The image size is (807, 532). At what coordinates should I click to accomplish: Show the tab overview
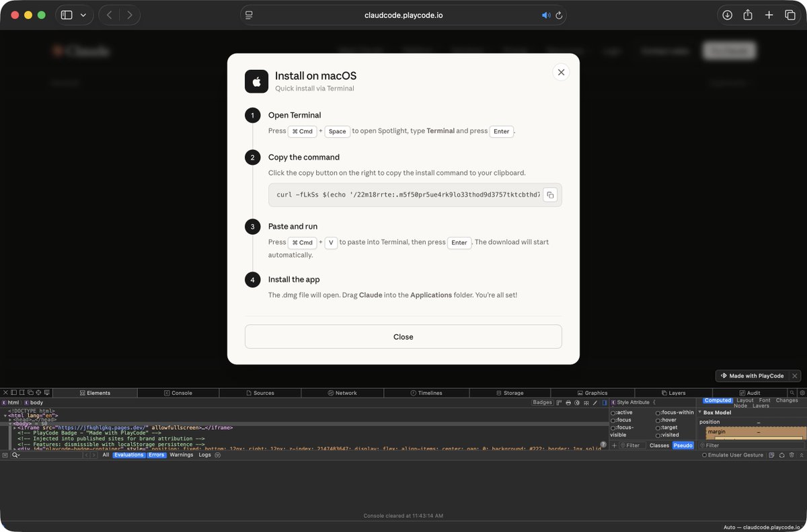click(790, 15)
